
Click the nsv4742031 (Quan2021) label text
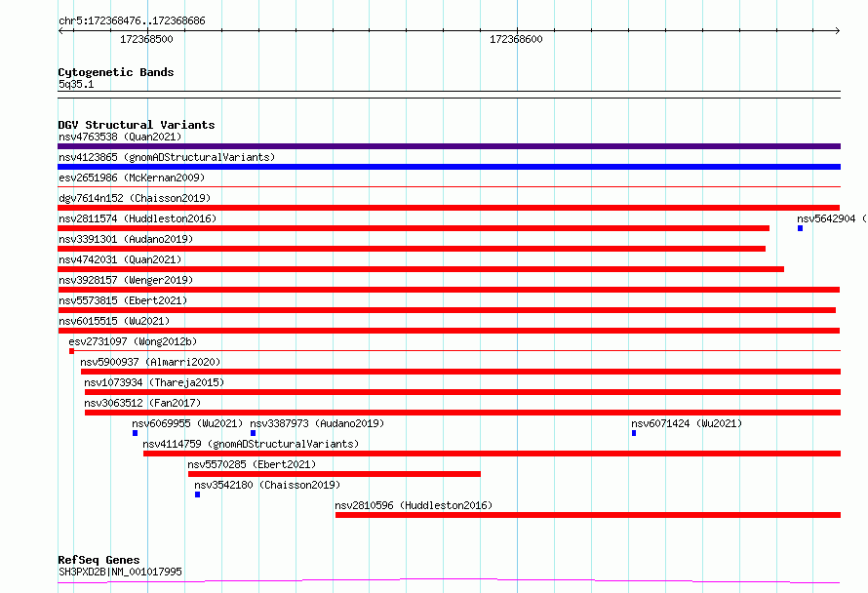click(x=120, y=259)
